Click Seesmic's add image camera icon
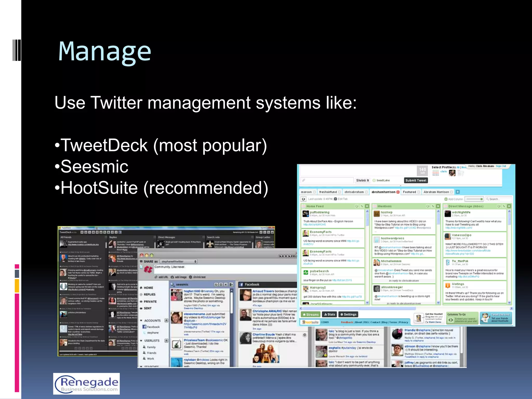The height and width of the screenshot is (399, 532). [x=172, y=277]
